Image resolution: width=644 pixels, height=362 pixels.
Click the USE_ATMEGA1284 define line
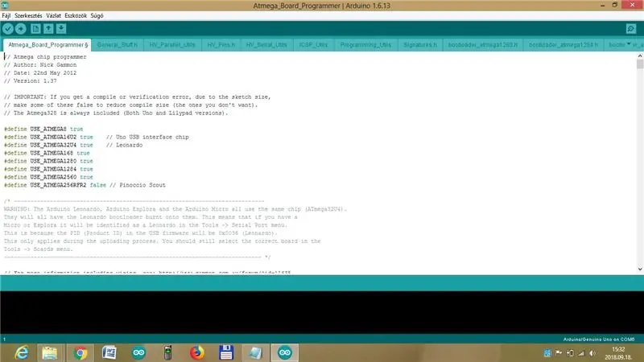coord(48,169)
